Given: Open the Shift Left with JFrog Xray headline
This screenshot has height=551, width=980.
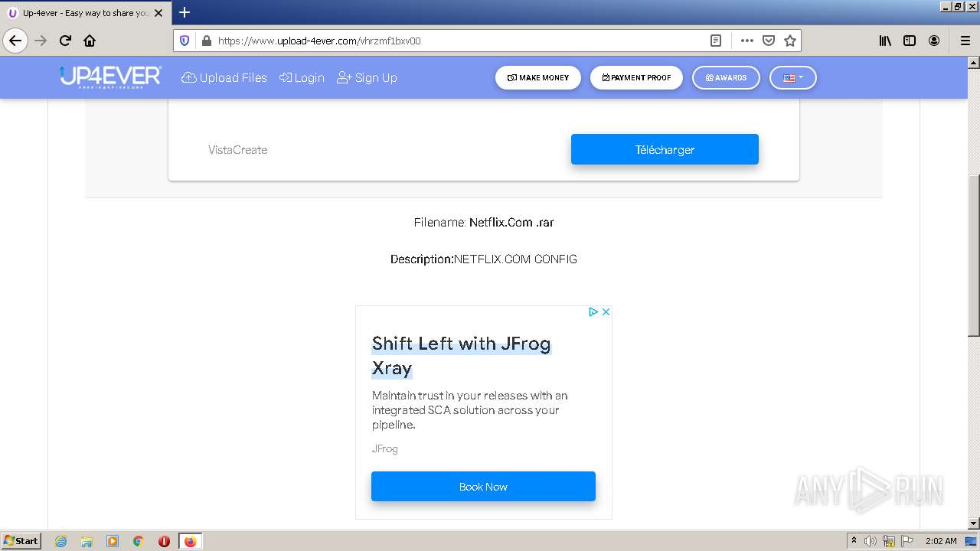Looking at the screenshot, I should point(461,356).
